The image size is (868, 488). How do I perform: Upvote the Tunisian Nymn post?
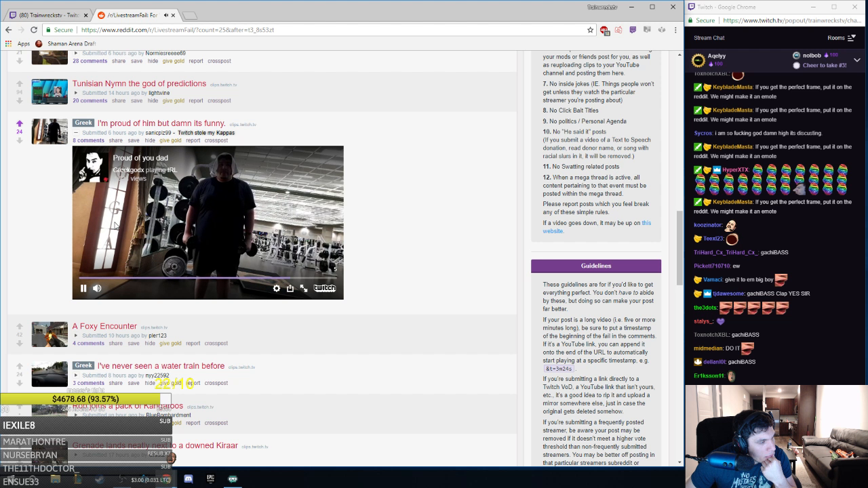[x=20, y=83]
